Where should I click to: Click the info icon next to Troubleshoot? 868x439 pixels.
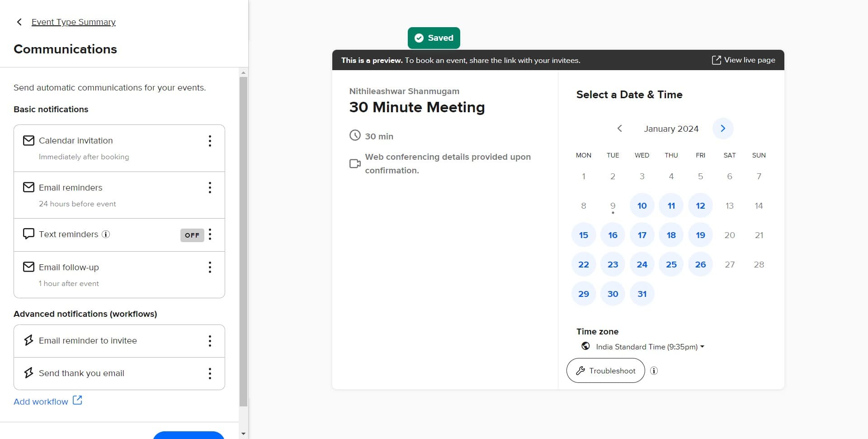click(x=654, y=371)
